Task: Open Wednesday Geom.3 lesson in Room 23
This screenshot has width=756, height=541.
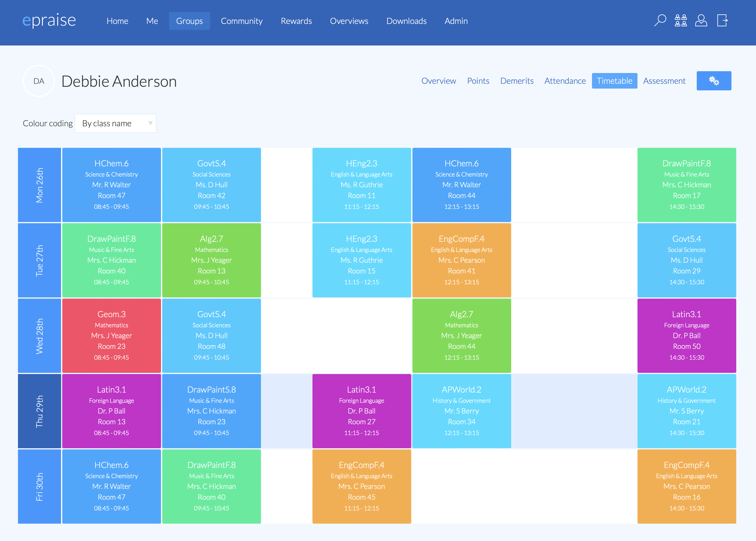Action: [112, 336]
